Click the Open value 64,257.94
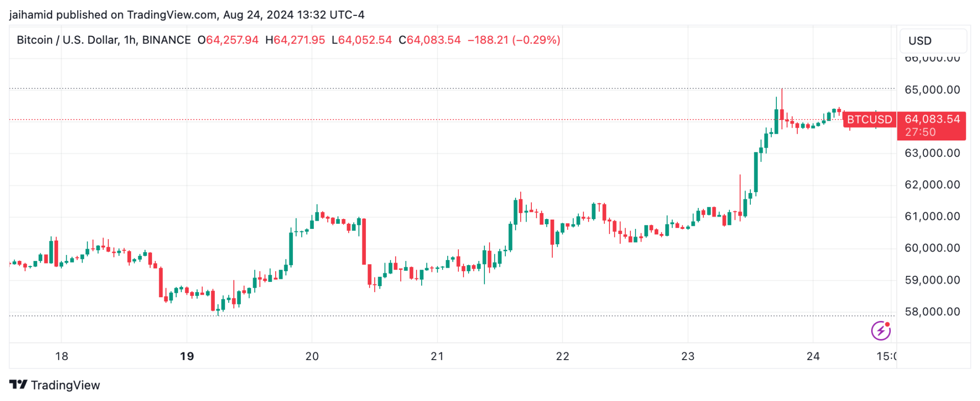 pos(232,40)
